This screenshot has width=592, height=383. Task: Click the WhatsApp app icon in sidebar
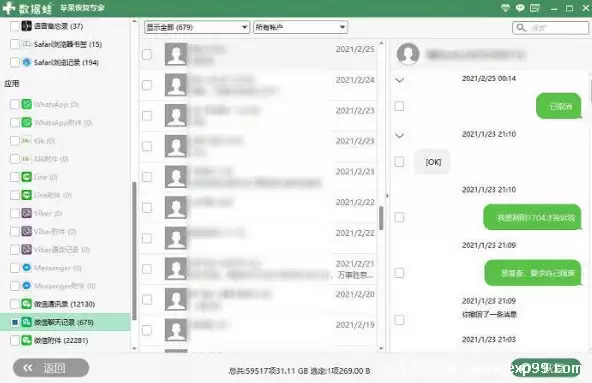tap(26, 104)
